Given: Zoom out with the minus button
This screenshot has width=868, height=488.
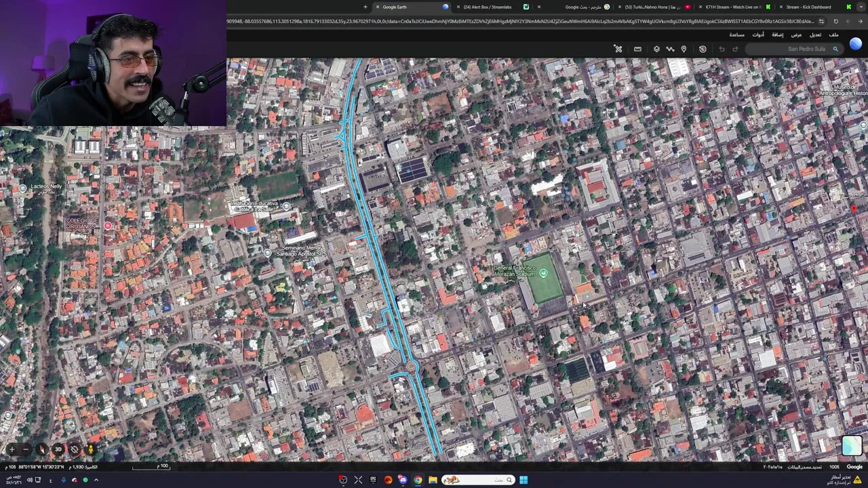Looking at the screenshot, I should pos(26,449).
